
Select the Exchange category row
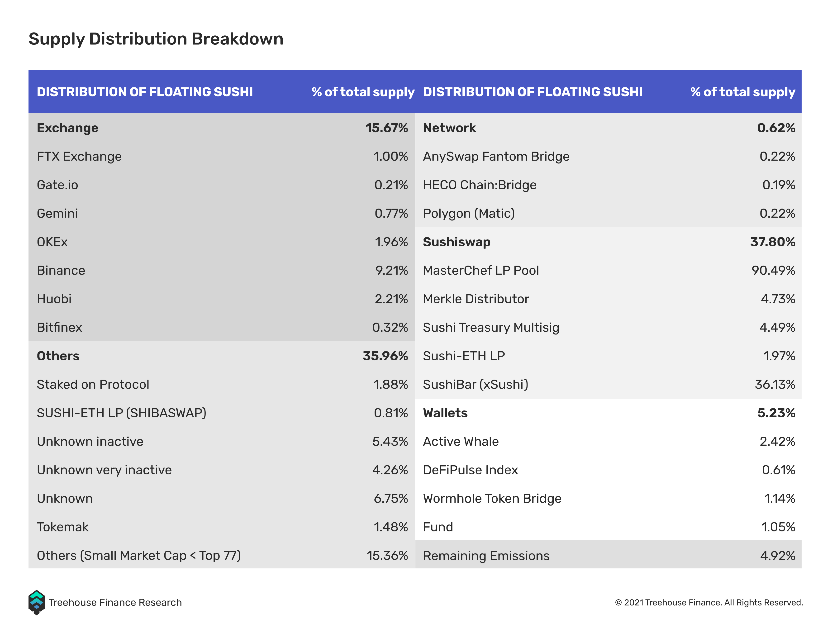[x=222, y=128]
